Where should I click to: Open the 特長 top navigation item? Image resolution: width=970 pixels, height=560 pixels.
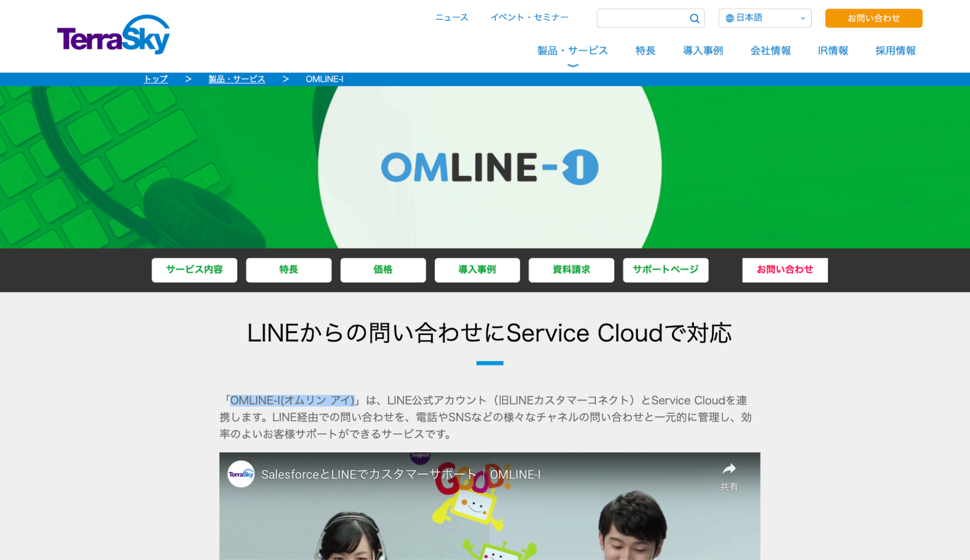pos(645,50)
